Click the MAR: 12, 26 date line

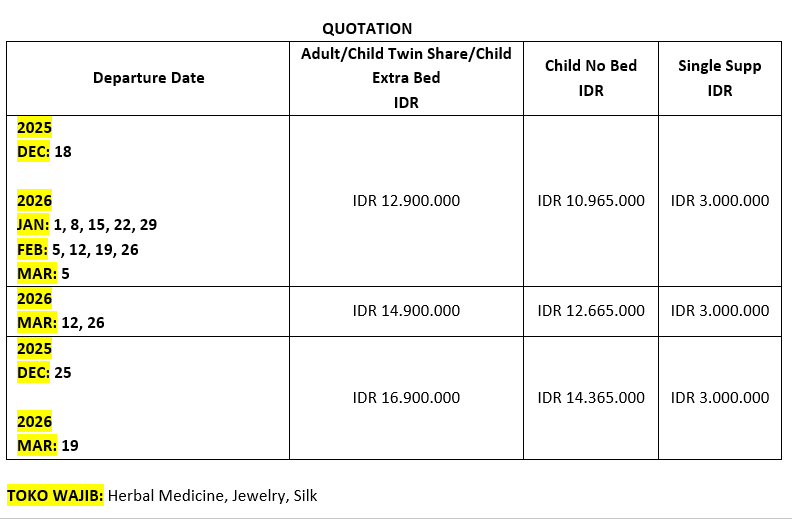62,322
